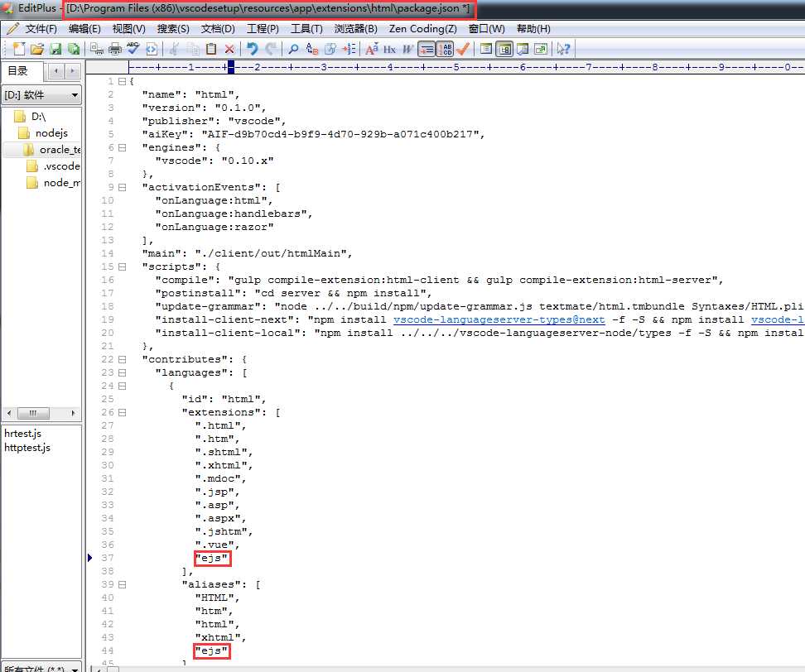805x672 pixels.
Task: Click the Go to Line icon
Action: point(349,49)
